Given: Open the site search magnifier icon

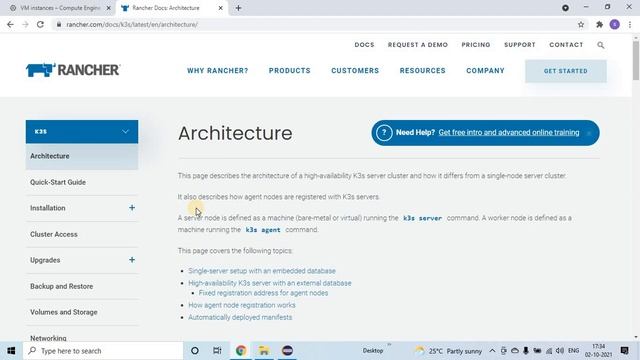Looking at the screenshot, I should 600,45.
